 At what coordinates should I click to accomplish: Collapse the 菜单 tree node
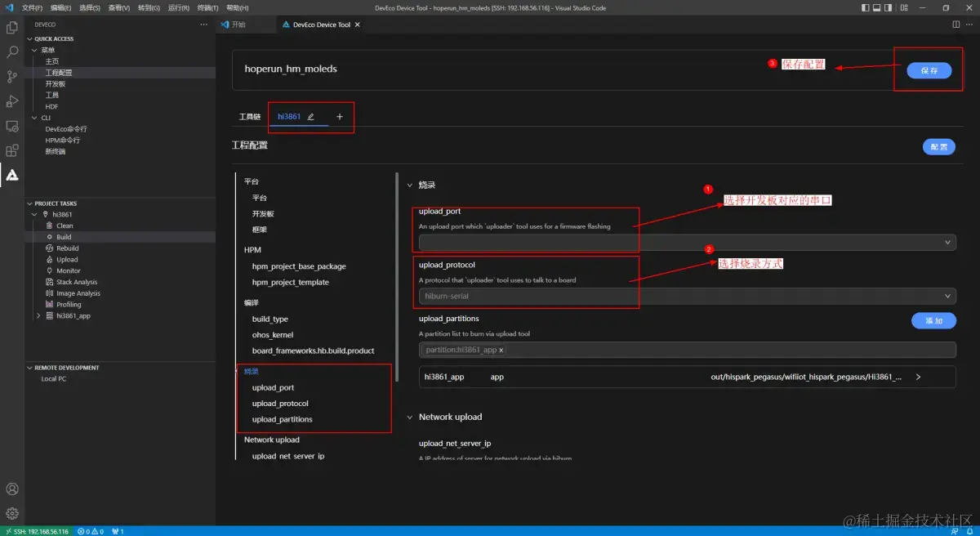pos(33,50)
